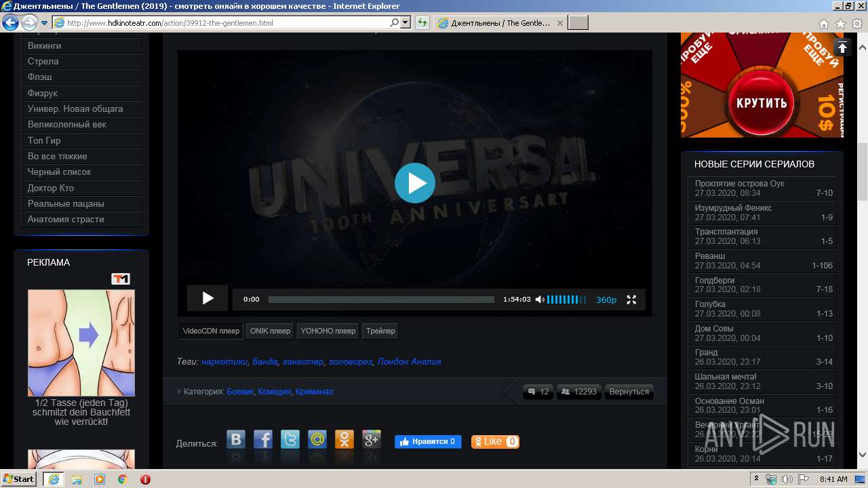Open the Windows Start button
This screenshot has width=868, height=488.
tap(18, 479)
